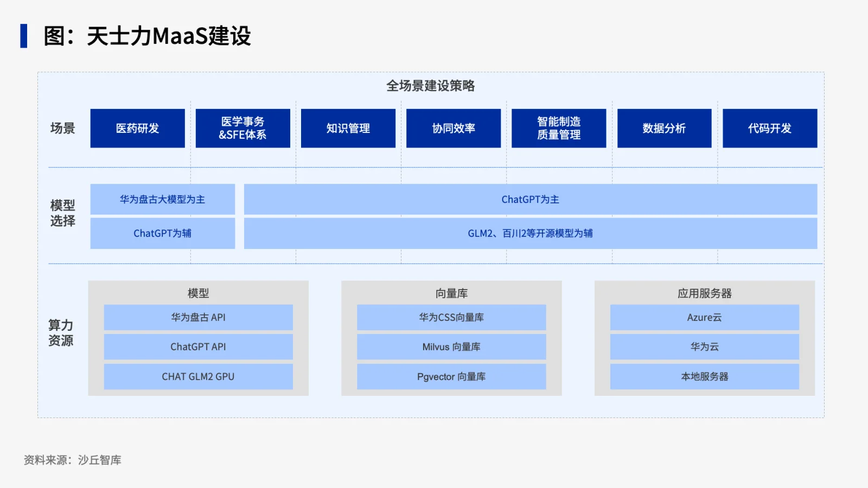868x488 pixels.
Task: Click the 知识管理 scenario box
Action: [x=348, y=129]
